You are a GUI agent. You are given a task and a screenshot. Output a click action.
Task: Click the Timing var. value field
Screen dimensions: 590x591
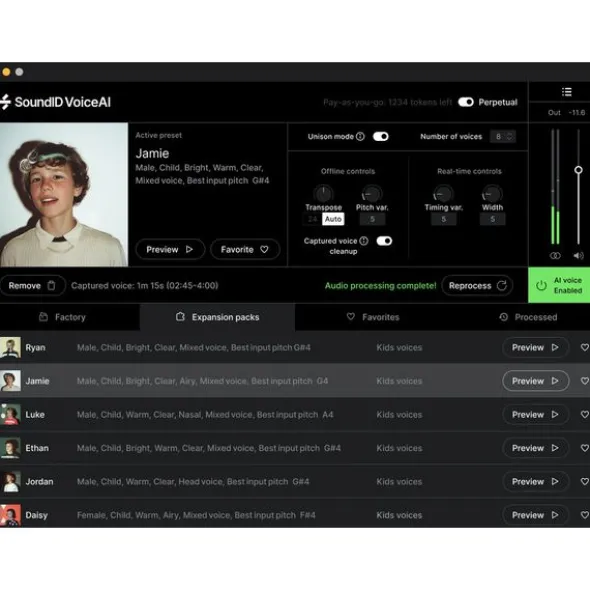pos(443,219)
